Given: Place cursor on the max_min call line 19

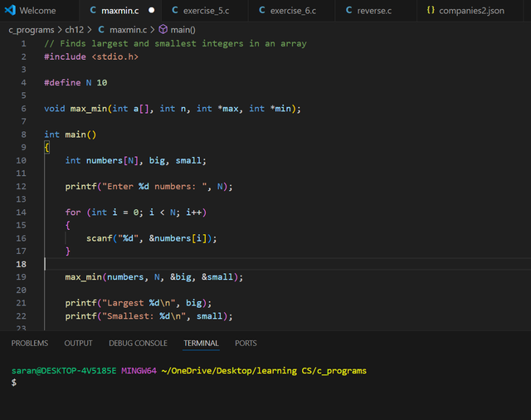Looking at the screenshot, I should (x=154, y=277).
